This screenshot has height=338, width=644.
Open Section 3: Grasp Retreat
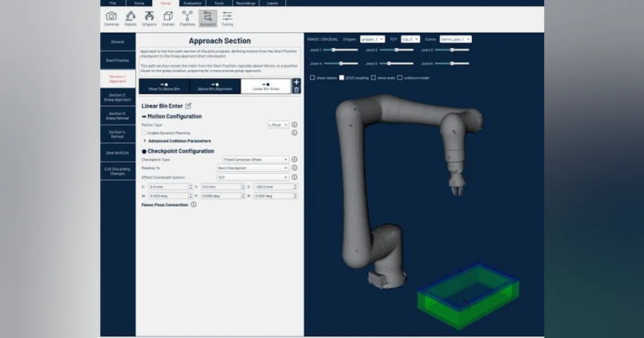118,116
